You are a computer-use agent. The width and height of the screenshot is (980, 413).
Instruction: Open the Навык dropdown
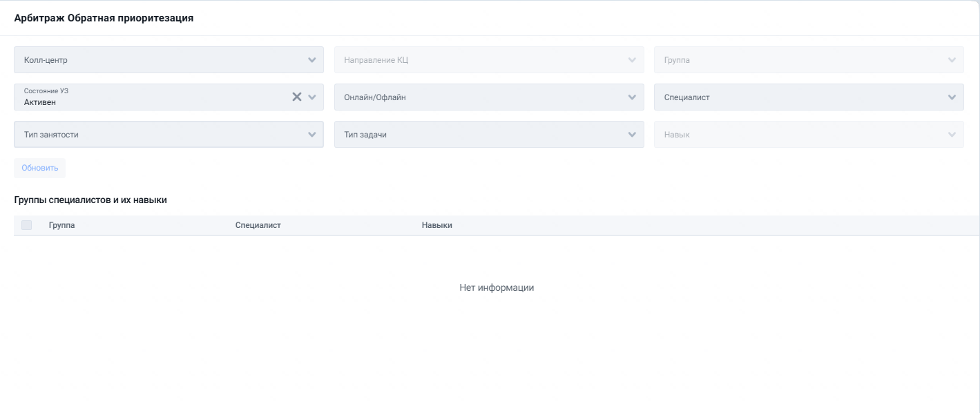pos(809,135)
